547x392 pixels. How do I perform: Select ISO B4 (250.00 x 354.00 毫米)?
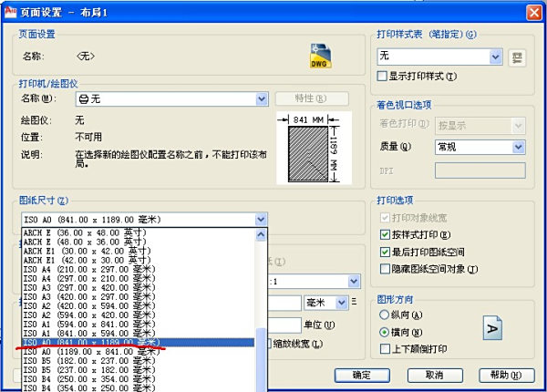[139, 378]
